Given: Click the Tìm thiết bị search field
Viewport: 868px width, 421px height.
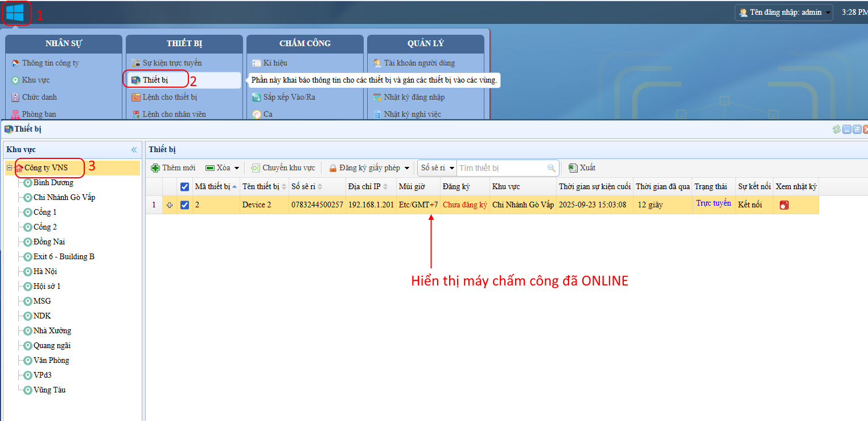Looking at the screenshot, I should [x=501, y=168].
